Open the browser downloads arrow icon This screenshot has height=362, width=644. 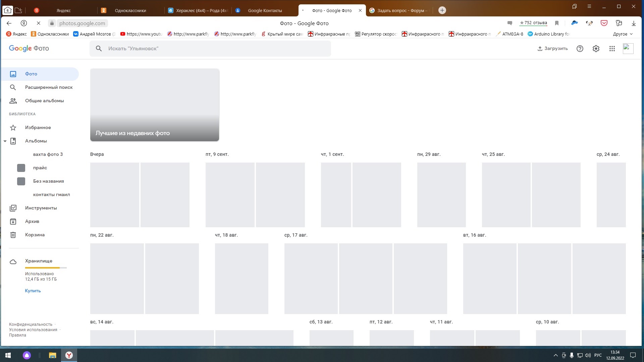(634, 23)
